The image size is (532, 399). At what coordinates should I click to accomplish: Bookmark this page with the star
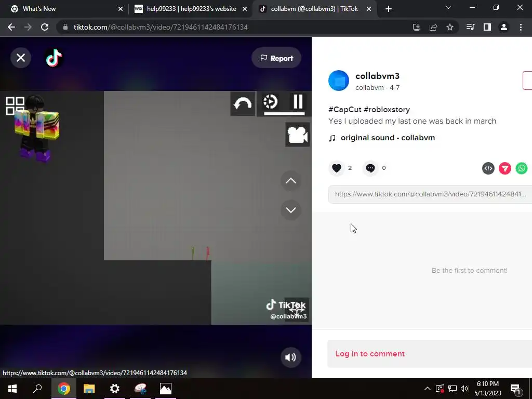pyautogui.click(x=449, y=27)
